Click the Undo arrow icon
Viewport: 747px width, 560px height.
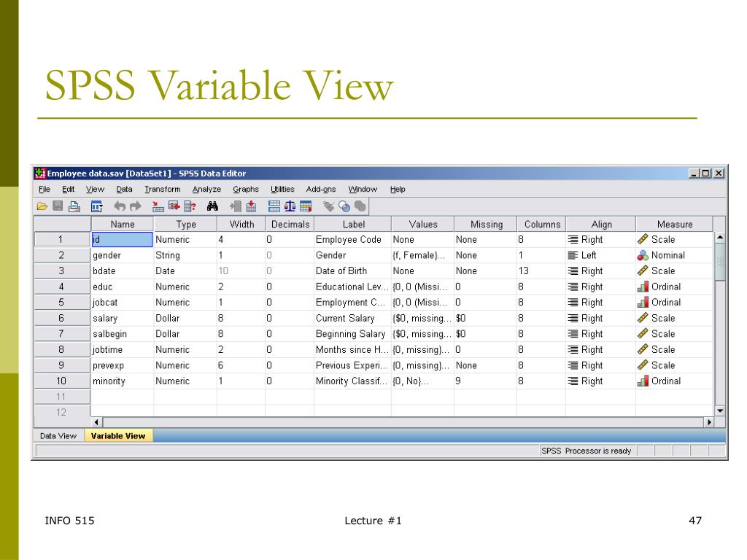click(119, 206)
